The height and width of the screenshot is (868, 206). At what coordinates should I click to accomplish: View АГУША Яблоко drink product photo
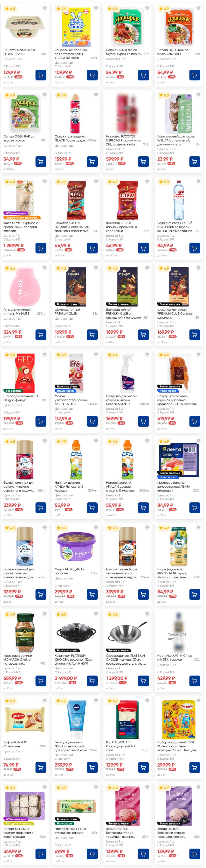(x=76, y=460)
